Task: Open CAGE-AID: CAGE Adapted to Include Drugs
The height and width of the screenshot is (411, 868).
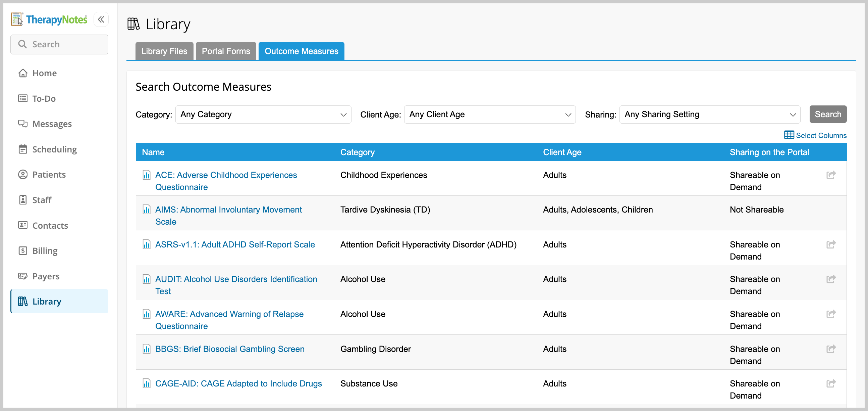Action: 238,383
